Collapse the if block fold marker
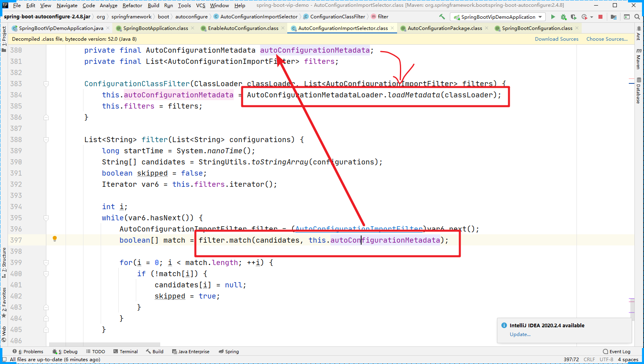Screen dimensions: 644x364 pos(46,274)
